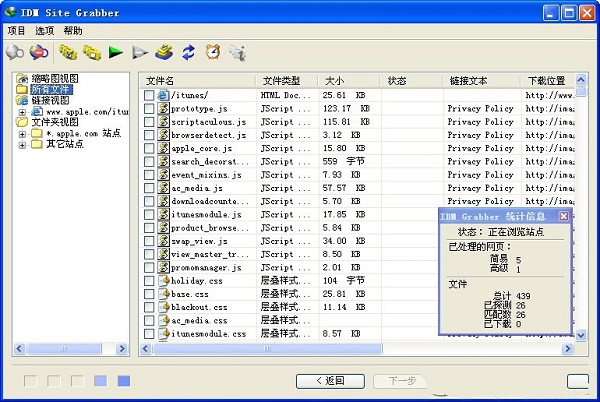Click the tree panel scroll right arrow

[x=122, y=348]
